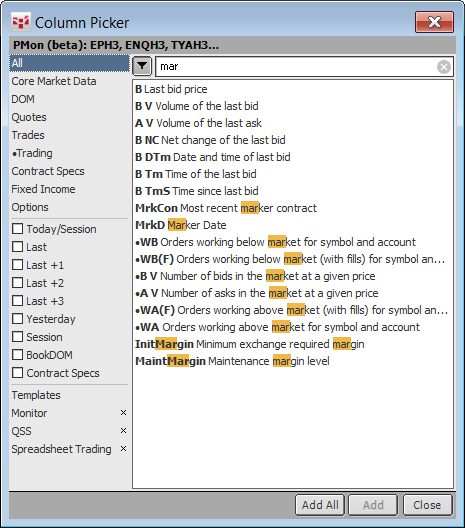Click the Close button at bottom
The width and height of the screenshot is (465, 528).
(427, 505)
